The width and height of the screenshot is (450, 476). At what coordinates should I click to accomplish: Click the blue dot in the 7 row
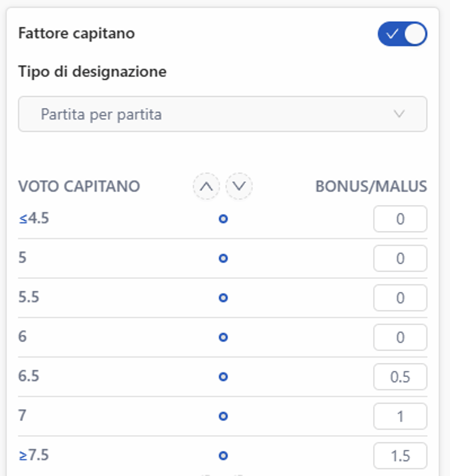tap(223, 416)
